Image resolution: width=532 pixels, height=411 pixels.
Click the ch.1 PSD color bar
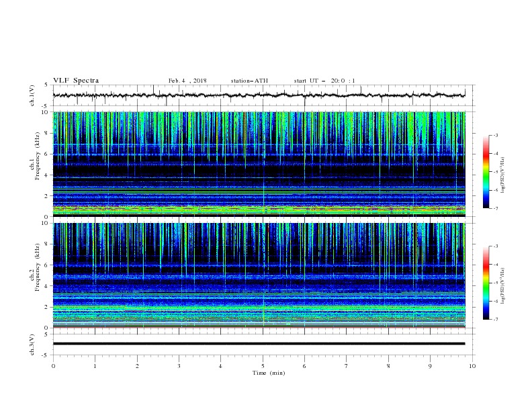486,172
